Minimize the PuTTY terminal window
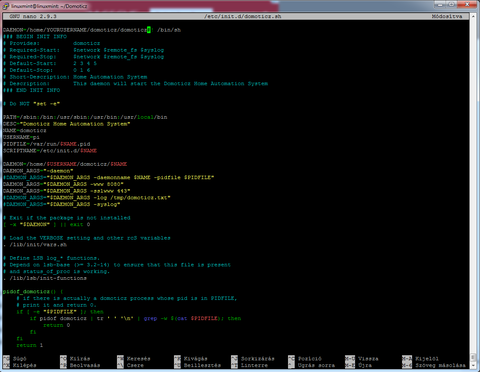Image resolution: width=480 pixels, height=372 pixels. (x=440, y=5)
